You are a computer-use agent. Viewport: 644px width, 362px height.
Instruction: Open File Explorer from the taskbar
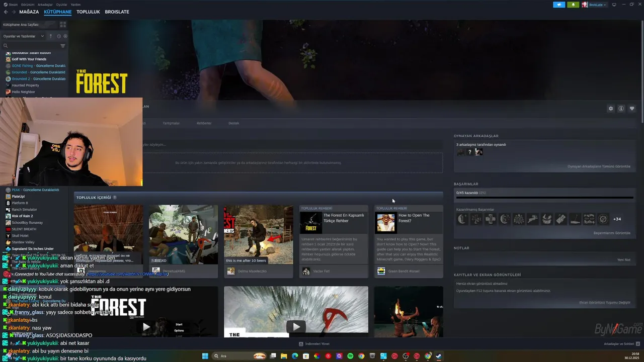[284, 356]
